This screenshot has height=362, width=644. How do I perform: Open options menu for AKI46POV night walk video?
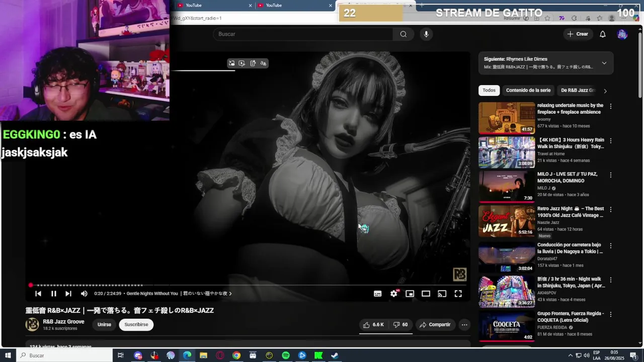tap(611, 280)
